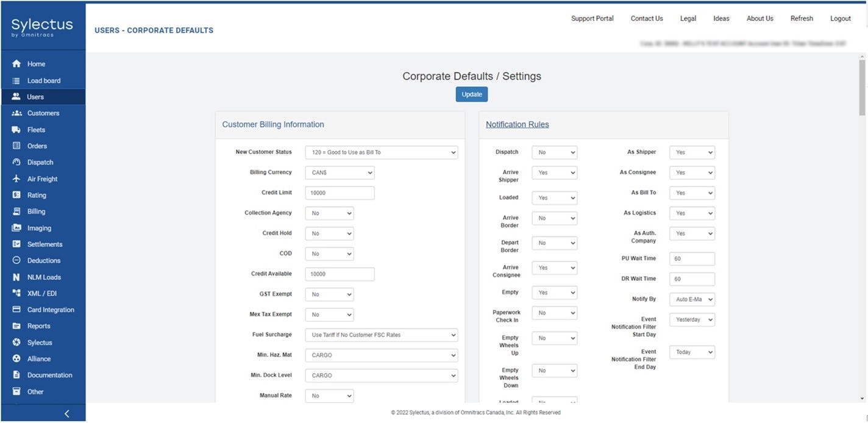Open COD dropdown

click(329, 254)
